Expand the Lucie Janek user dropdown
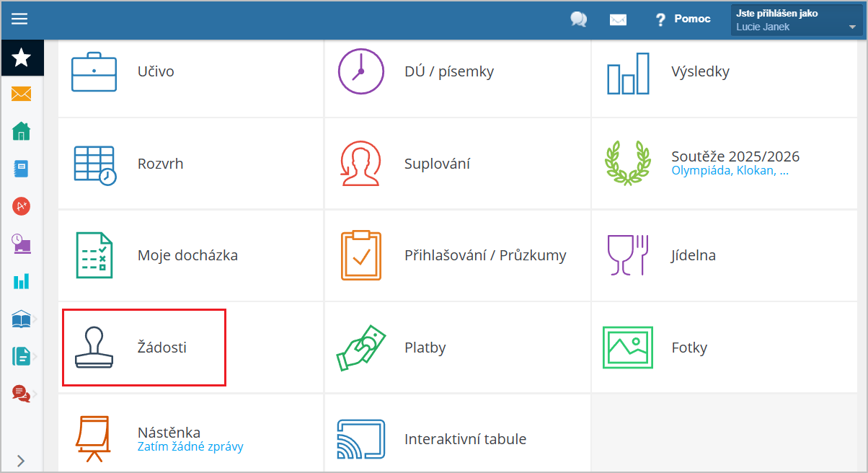Image resolution: width=868 pixels, height=473 pixels. tap(797, 20)
